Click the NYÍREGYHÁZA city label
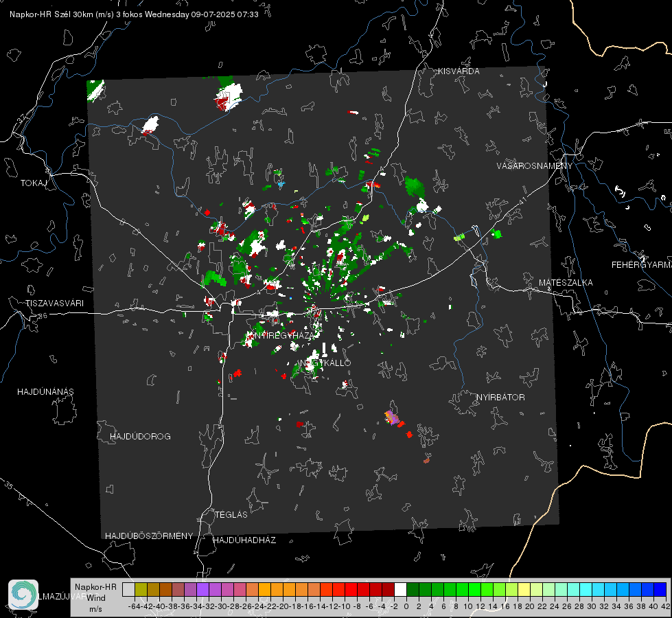 pos(285,335)
